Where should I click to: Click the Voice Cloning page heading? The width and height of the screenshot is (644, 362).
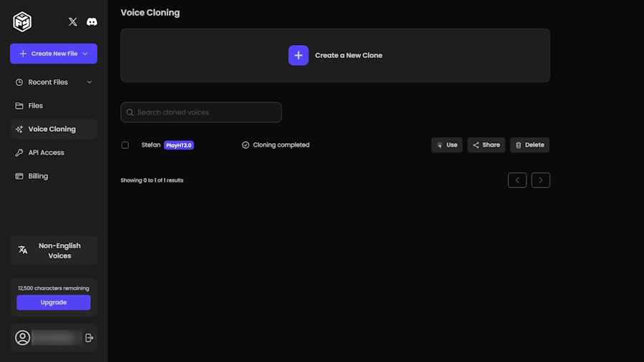(x=150, y=13)
